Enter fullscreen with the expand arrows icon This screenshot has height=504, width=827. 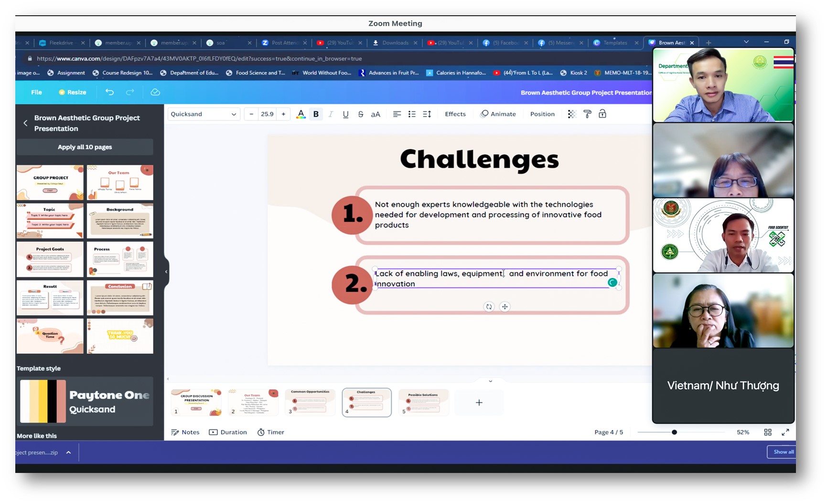pyautogui.click(x=785, y=432)
